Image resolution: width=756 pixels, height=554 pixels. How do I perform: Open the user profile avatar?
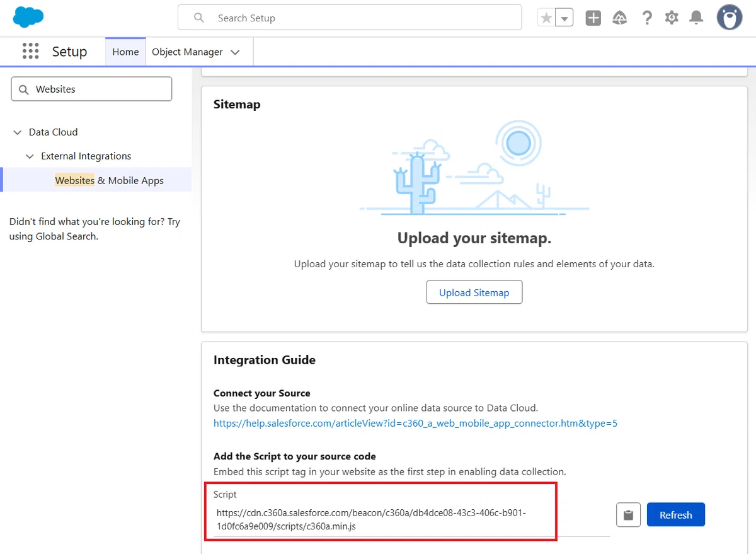click(730, 18)
